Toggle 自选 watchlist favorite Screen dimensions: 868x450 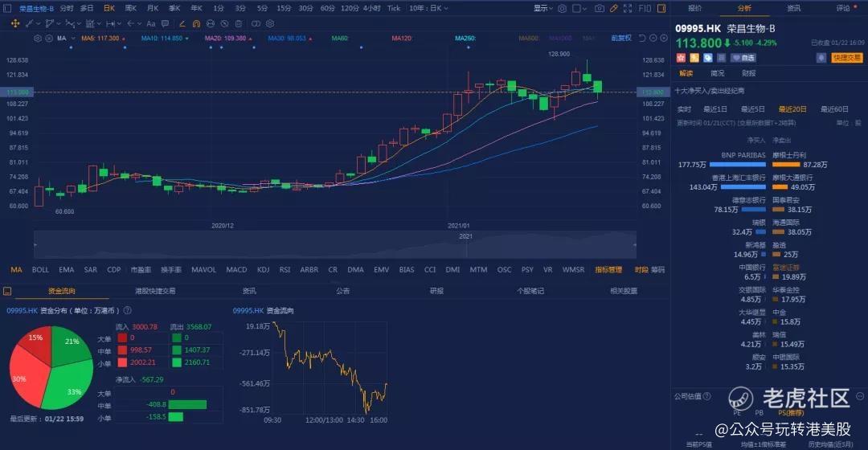pyautogui.click(x=743, y=58)
